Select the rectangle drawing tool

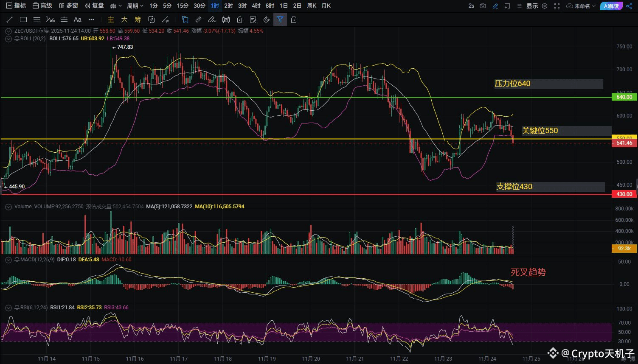click(23, 20)
